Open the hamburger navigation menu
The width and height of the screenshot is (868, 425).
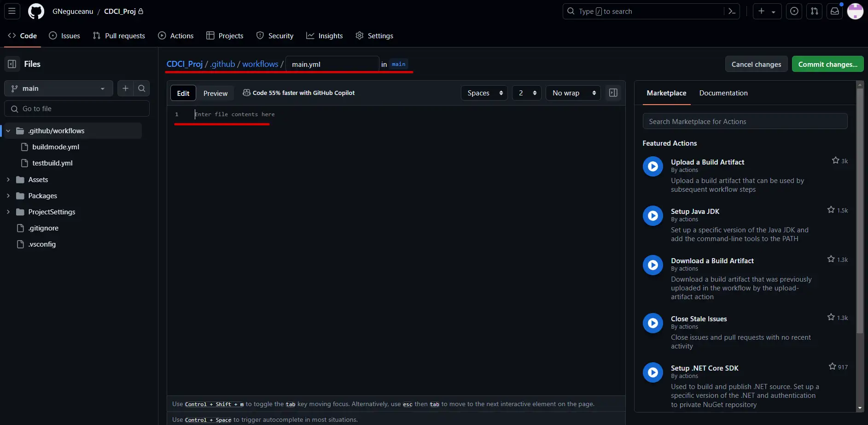tap(12, 11)
